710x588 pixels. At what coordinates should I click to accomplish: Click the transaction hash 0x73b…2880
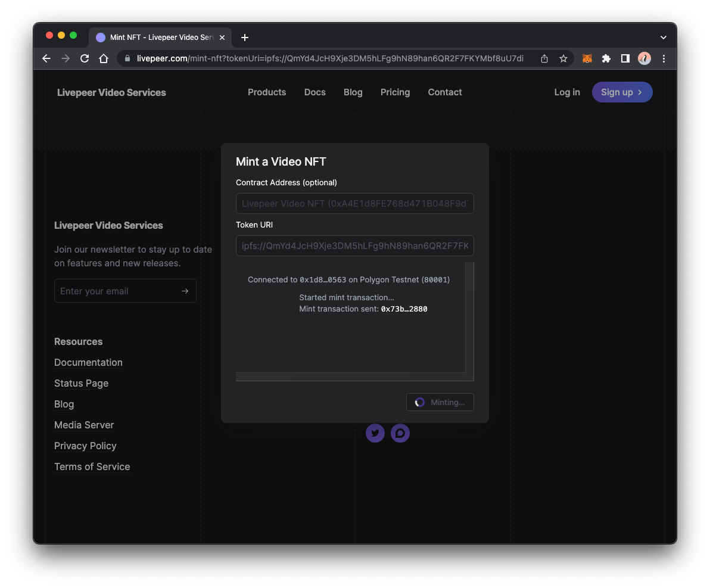(x=404, y=309)
